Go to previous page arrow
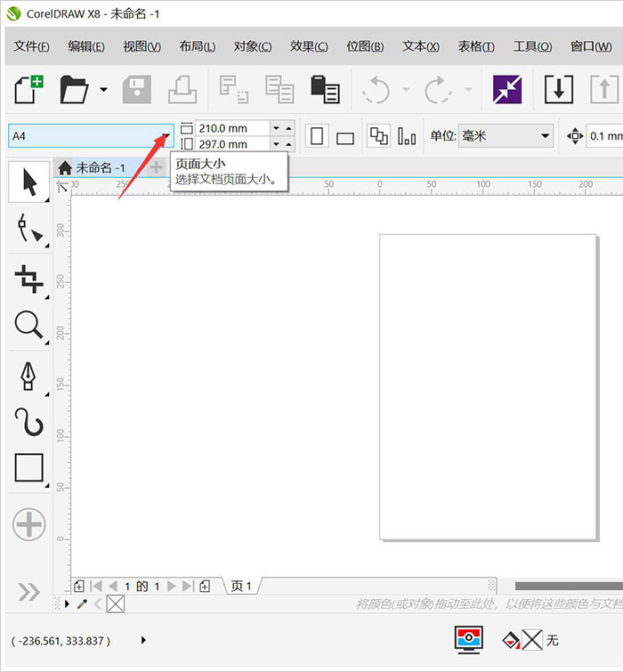The width and height of the screenshot is (623, 672). coord(113,586)
